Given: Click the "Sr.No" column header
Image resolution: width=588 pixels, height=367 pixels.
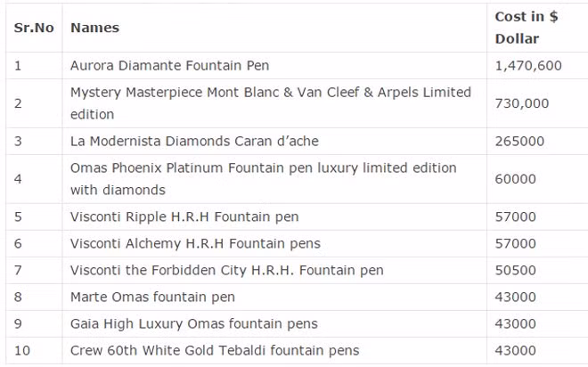Looking at the screenshot, I should (34, 28).
